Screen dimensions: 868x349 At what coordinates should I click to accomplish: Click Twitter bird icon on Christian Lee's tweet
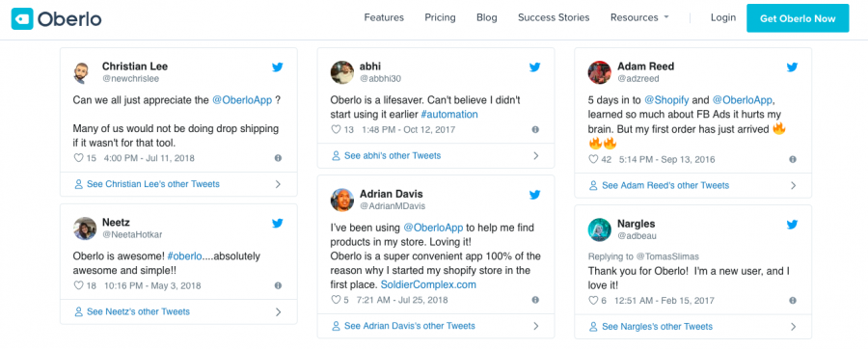pos(278,67)
